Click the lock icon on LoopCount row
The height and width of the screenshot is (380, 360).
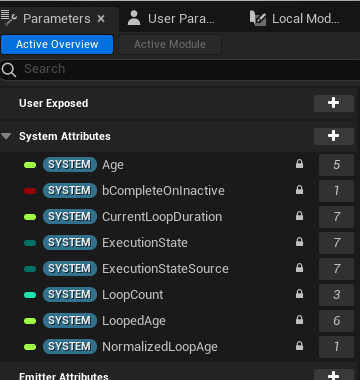click(x=299, y=294)
